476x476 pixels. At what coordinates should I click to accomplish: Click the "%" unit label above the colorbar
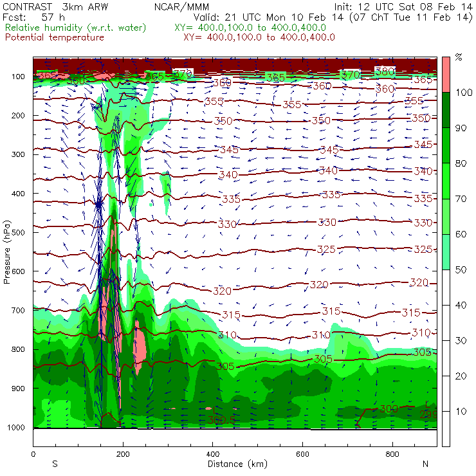tap(459, 57)
